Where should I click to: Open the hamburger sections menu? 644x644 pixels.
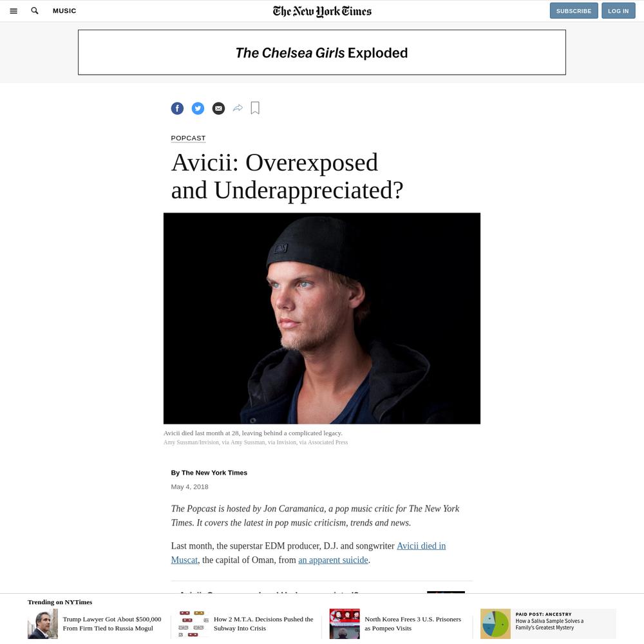14,11
